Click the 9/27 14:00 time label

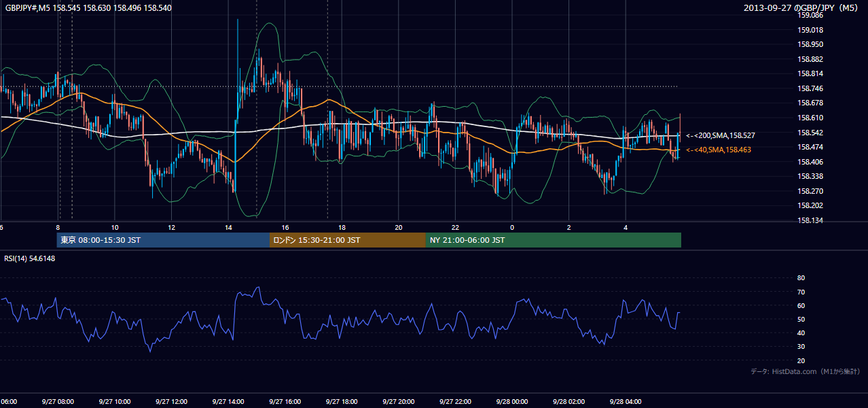tap(228, 402)
